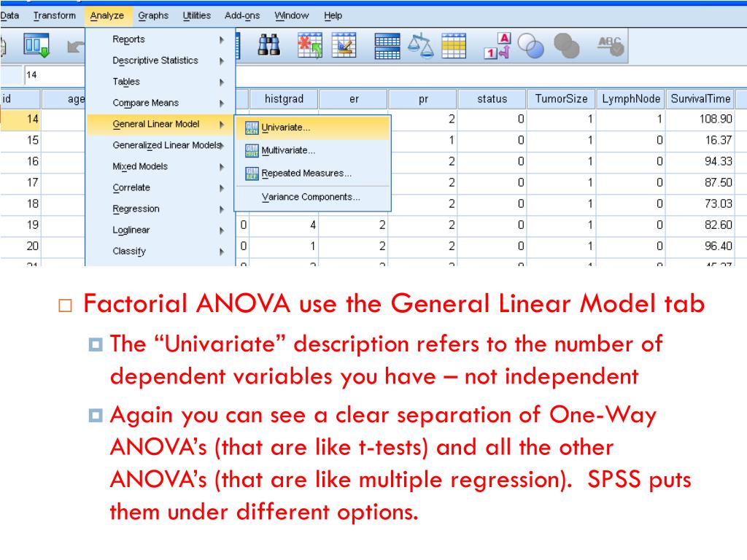Select the histgrad column header
Screen dimensions: 747x560
click(284, 99)
